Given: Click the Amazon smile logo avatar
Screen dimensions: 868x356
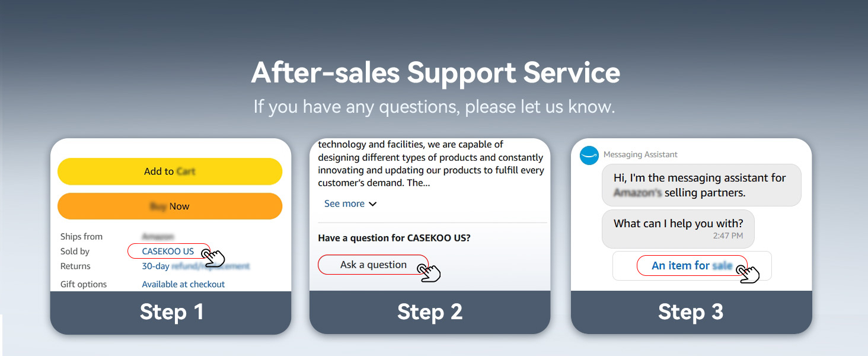Looking at the screenshot, I should pyautogui.click(x=589, y=155).
